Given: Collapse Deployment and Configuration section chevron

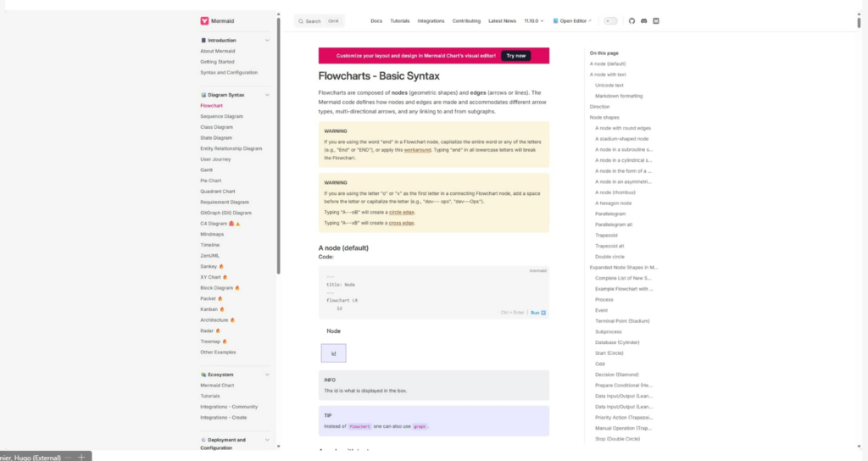Looking at the screenshot, I should tap(267, 440).
